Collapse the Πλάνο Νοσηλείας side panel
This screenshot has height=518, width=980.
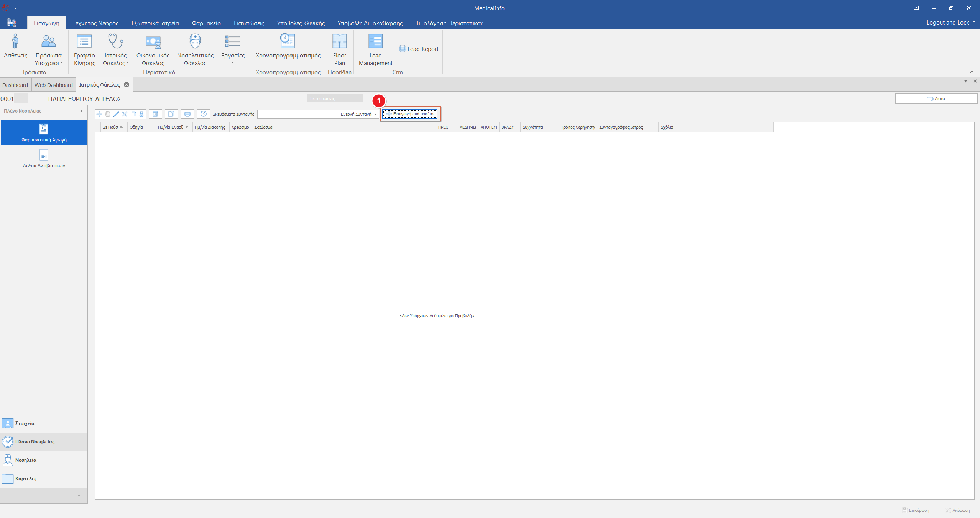coord(81,111)
